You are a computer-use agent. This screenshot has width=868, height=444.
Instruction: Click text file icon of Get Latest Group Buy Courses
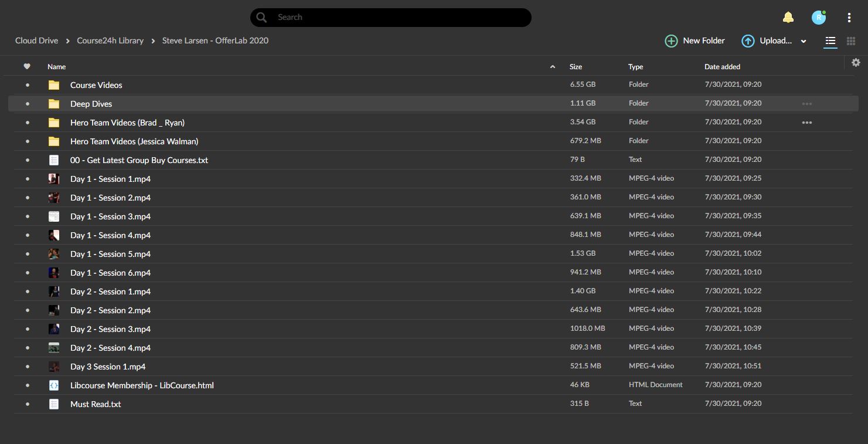(54, 160)
